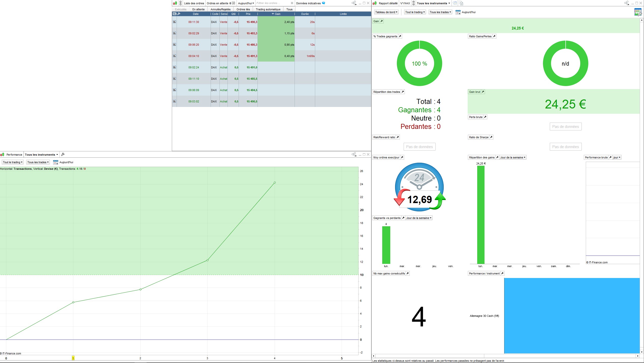Open the share menu in the detailed report window
Viewport: 644px width, 363px height.
point(626,3)
